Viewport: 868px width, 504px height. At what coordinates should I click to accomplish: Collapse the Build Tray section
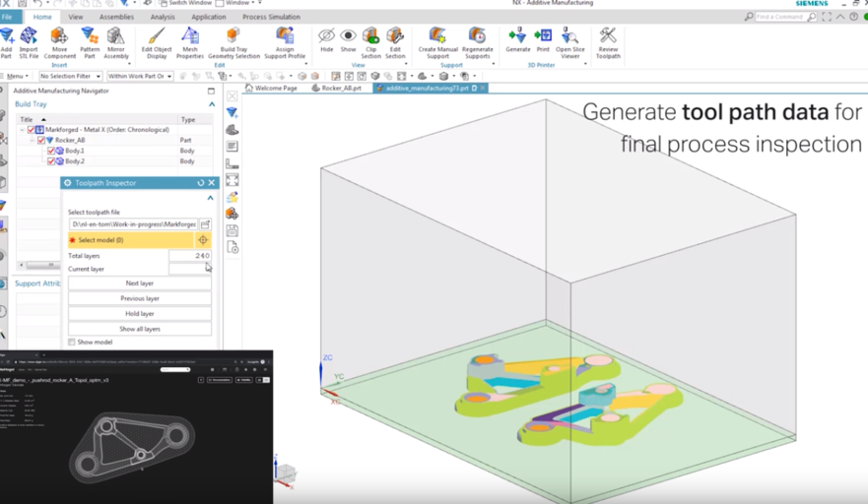point(212,104)
